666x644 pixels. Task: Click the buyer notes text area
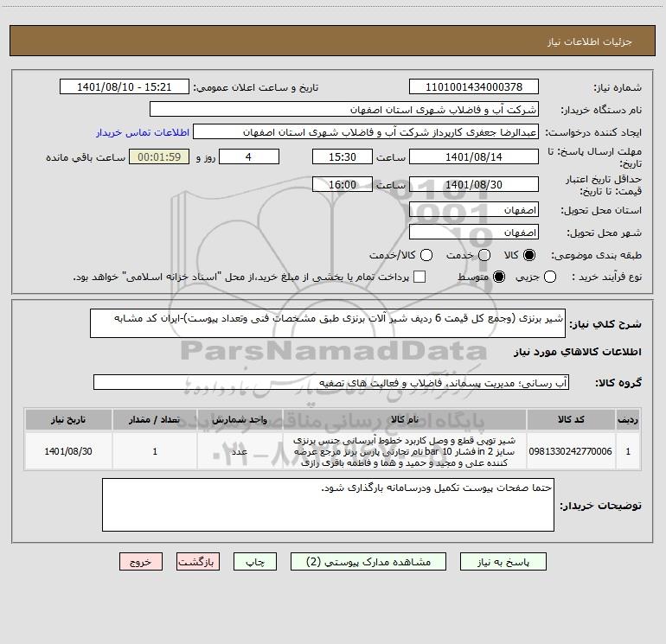click(x=328, y=505)
